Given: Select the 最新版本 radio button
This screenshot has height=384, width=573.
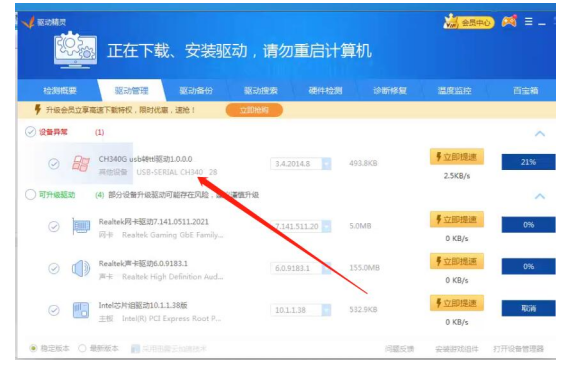Looking at the screenshot, I should click(82, 348).
